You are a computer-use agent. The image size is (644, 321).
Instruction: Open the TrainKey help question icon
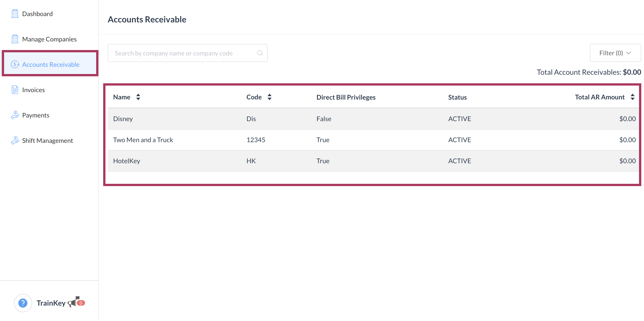point(23,303)
